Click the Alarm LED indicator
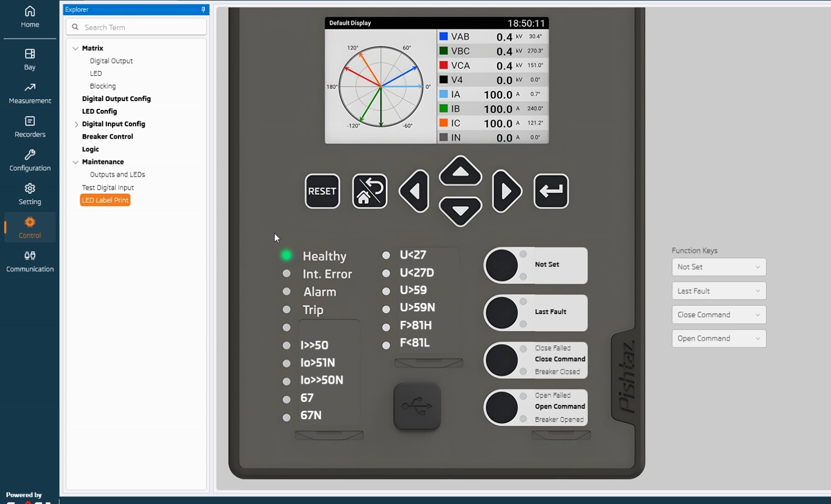The height and width of the screenshot is (504, 831). click(x=287, y=291)
